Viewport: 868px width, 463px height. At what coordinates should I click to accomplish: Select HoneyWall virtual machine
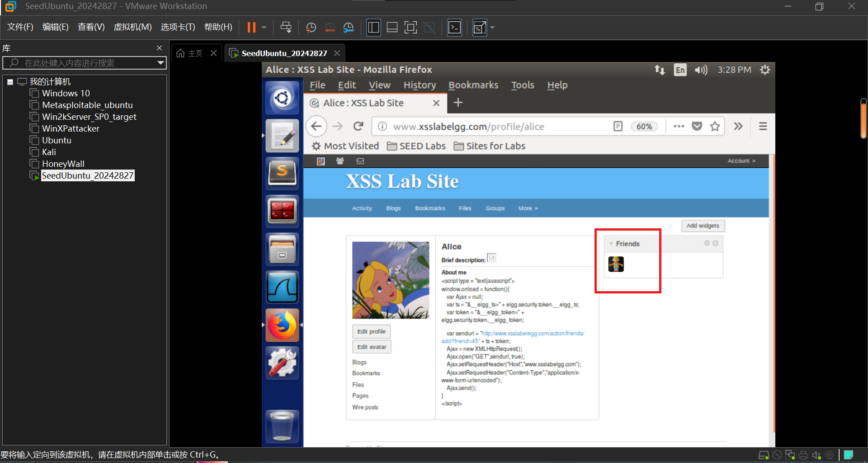tap(63, 164)
